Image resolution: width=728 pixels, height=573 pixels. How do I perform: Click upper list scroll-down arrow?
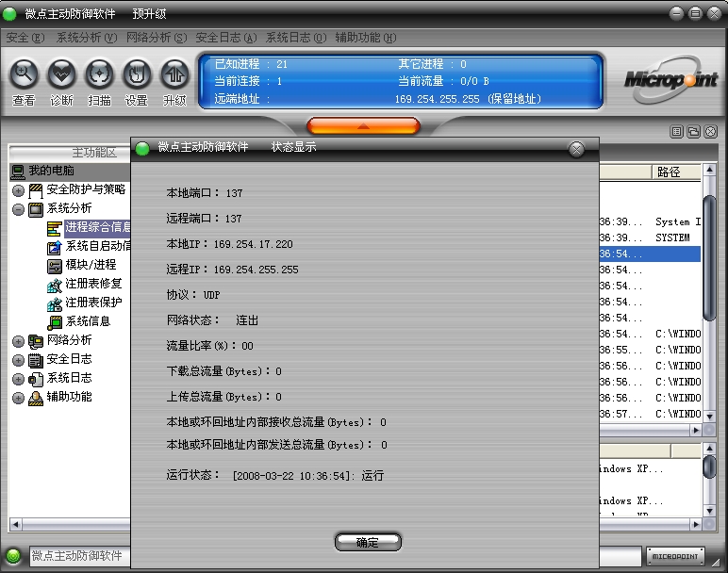tap(709, 417)
